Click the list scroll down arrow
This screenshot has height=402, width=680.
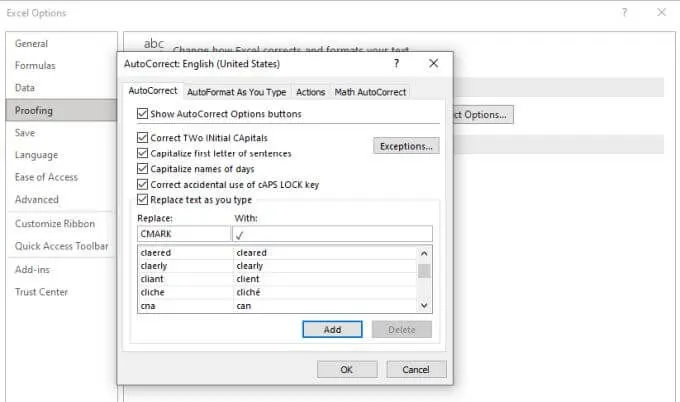pyautogui.click(x=424, y=306)
